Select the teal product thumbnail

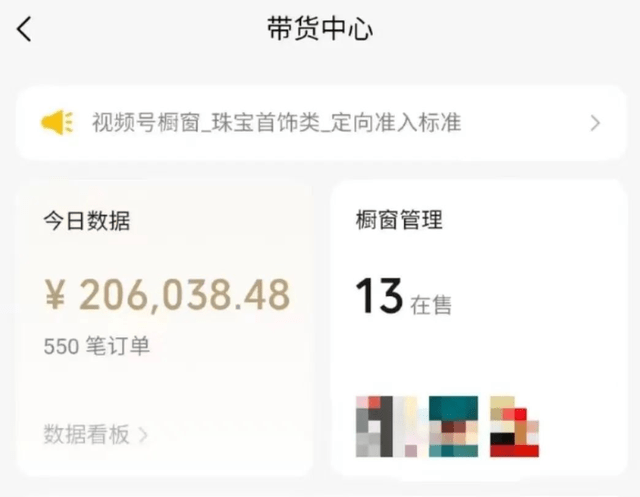453,426
